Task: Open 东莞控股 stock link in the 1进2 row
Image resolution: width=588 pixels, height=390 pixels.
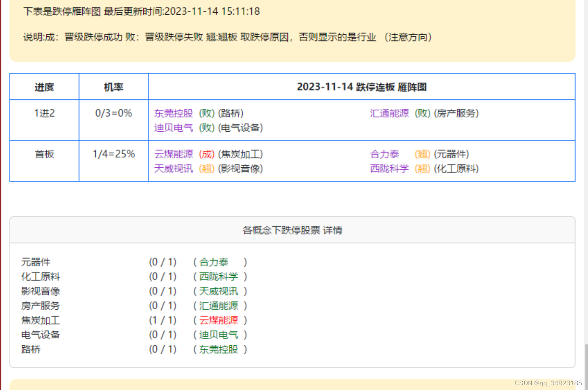Action: pyautogui.click(x=173, y=114)
